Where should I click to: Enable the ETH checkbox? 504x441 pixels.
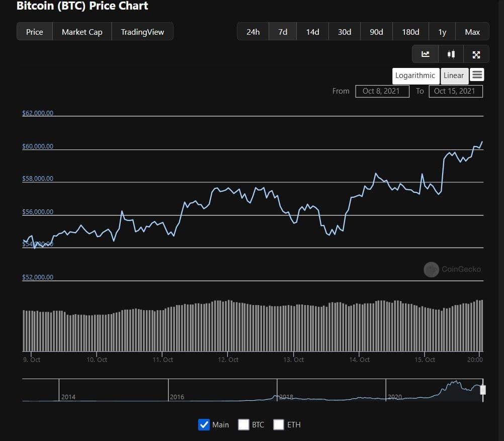(x=279, y=424)
